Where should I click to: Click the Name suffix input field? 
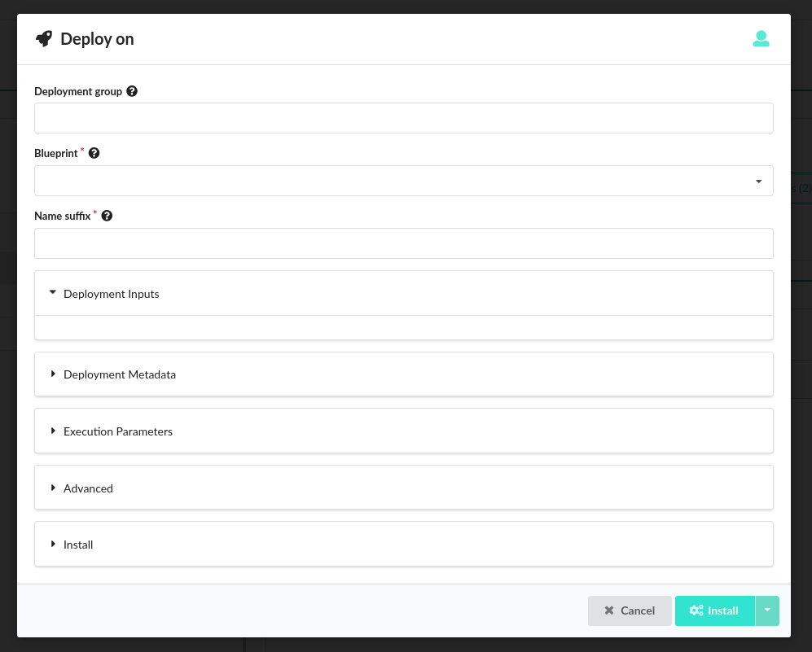(403, 243)
